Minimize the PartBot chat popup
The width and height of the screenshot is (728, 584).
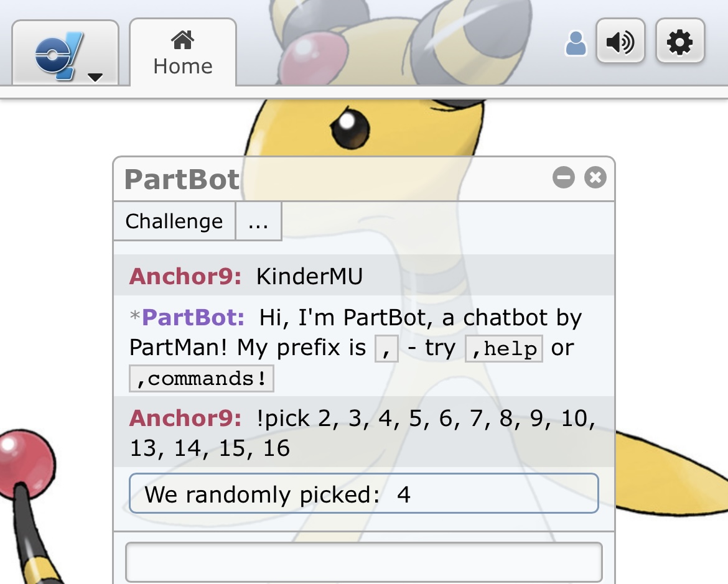coord(564,177)
